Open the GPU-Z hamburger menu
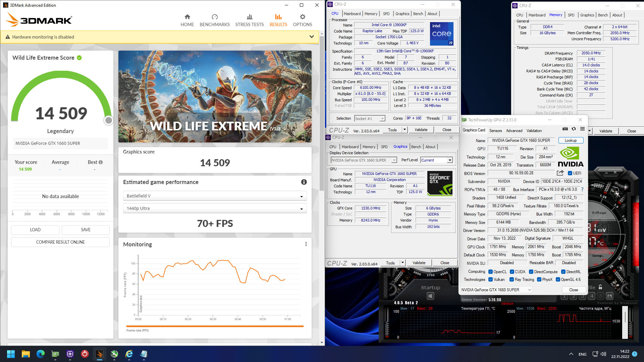 pyautogui.click(x=583, y=129)
